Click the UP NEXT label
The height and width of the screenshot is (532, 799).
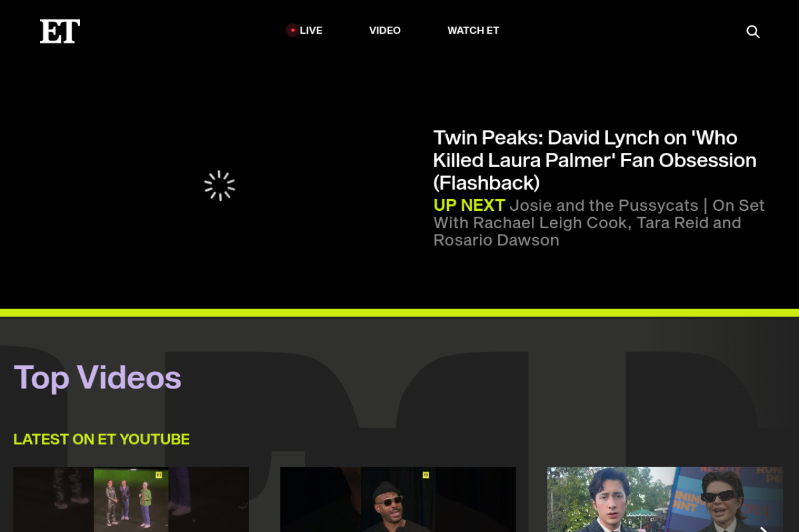coord(469,205)
